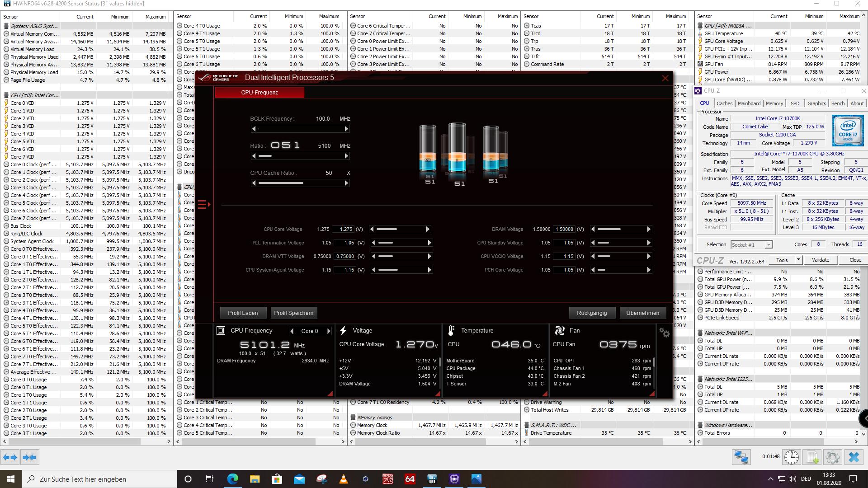Expand the CPU Frequency panel red corner

point(330,394)
